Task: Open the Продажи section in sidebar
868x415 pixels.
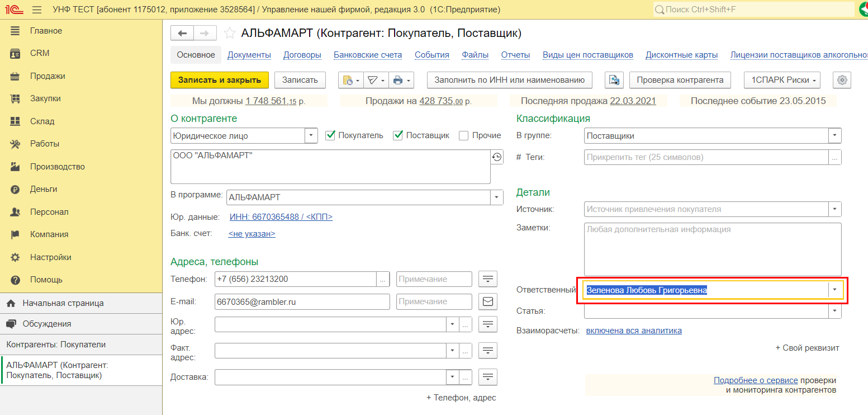Action: coord(48,76)
